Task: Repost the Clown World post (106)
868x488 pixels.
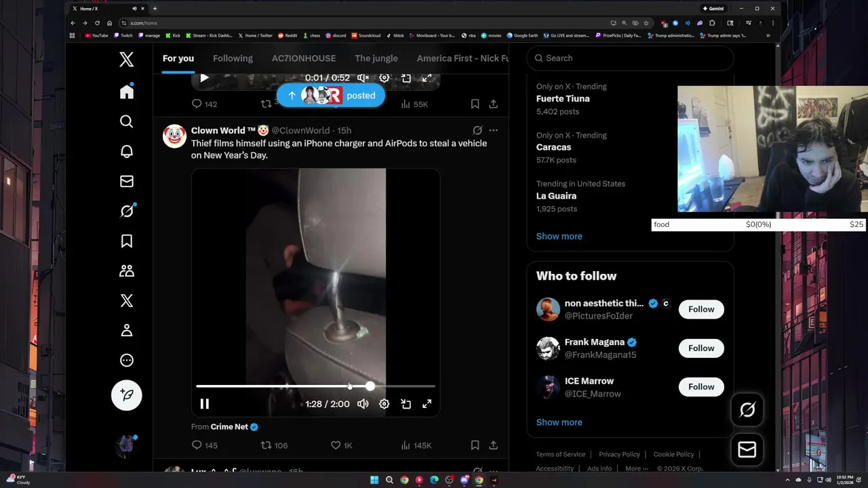Action: pos(274,445)
